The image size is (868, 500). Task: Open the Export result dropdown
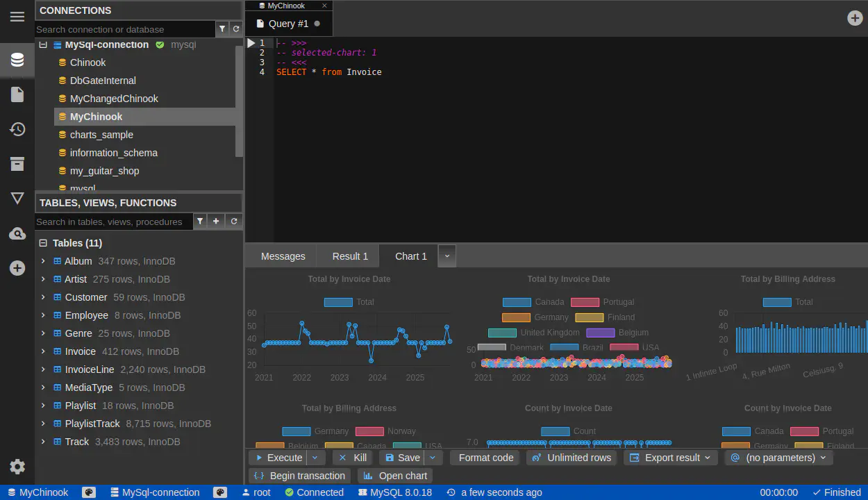[671, 458]
